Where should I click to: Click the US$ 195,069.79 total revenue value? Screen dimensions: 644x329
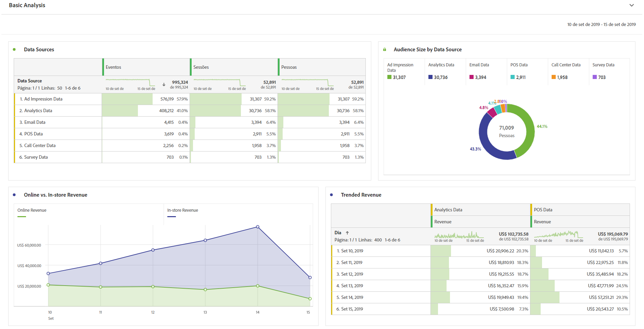point(613,234)
